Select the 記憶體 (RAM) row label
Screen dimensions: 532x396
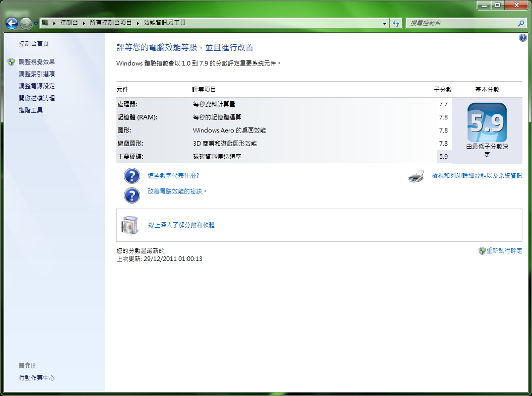138,117
